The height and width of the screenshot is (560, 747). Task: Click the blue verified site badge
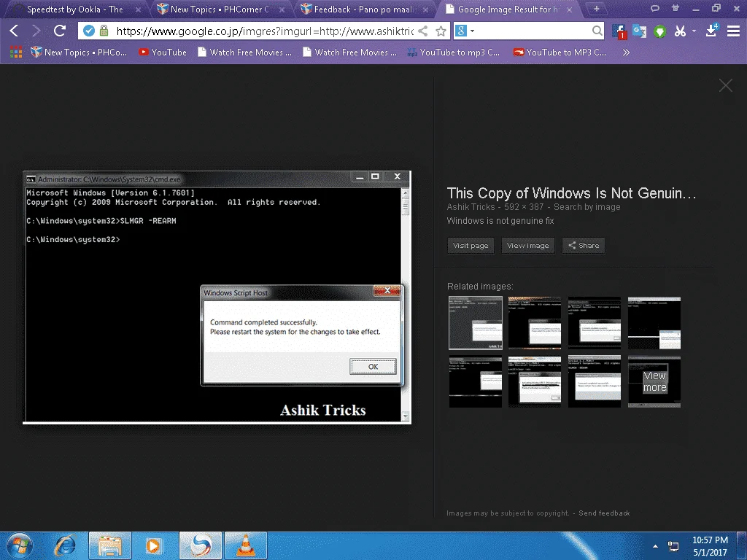click(x=88, y=31)
